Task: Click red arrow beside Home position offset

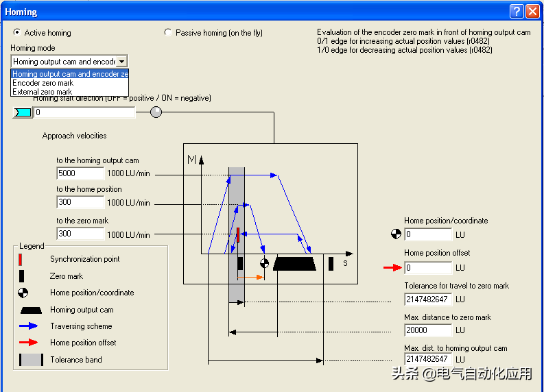Action: click(392, 267)
